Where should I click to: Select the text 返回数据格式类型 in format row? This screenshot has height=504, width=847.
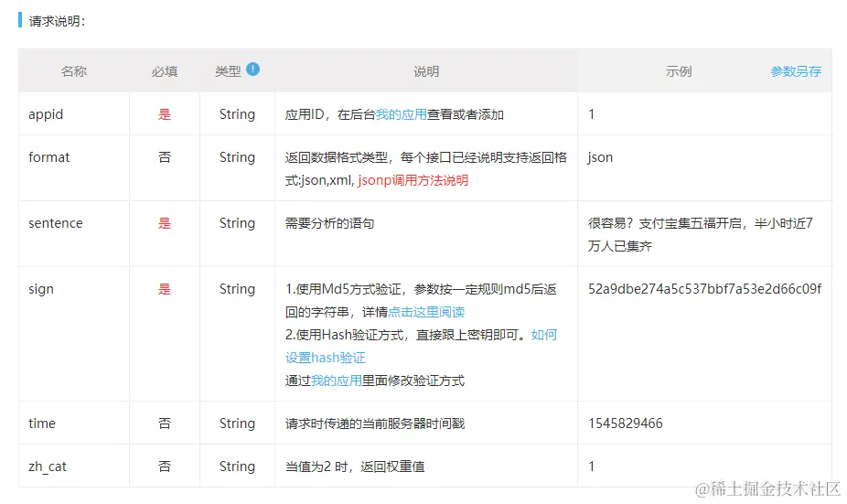coord(337,157)
